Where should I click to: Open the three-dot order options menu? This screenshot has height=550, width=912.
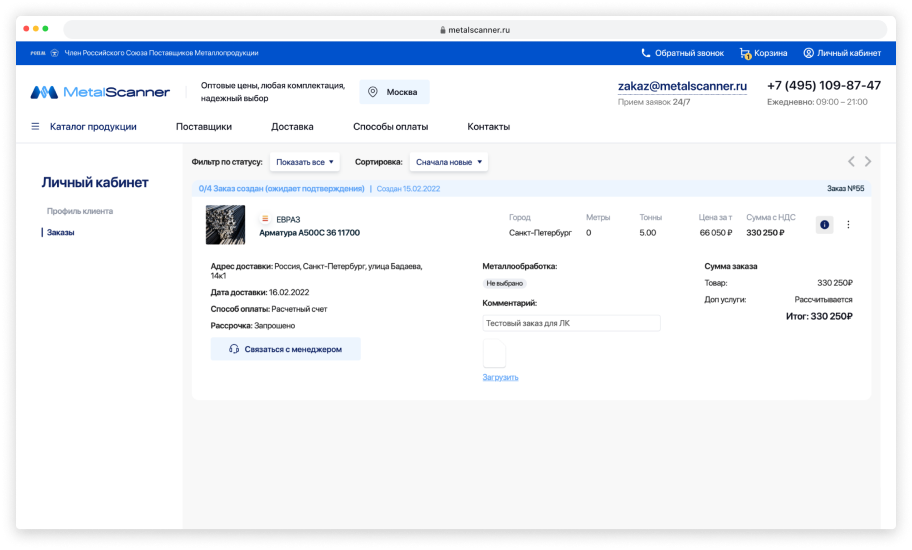click(x=848, y=225)
